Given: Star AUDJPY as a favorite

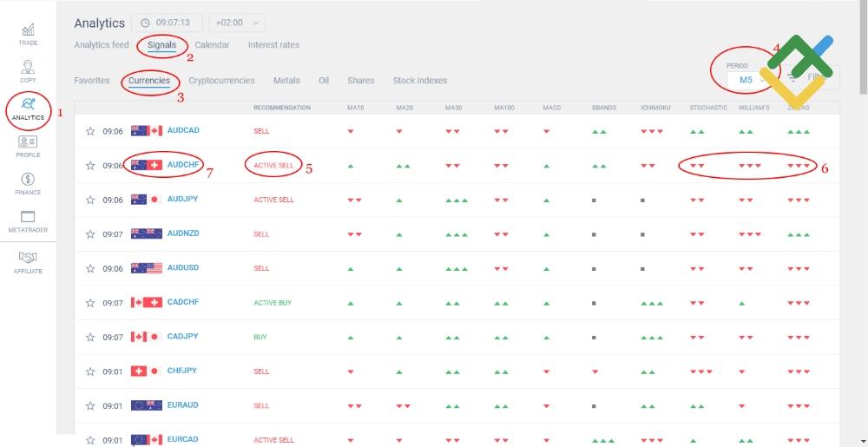Looking at the screenshot, I should pyautogui.click(x=90, y=200).
